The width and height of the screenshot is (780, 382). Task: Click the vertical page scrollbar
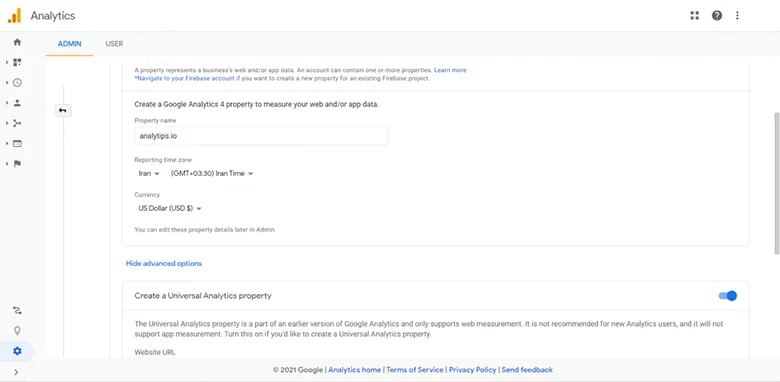coord(777,184)
